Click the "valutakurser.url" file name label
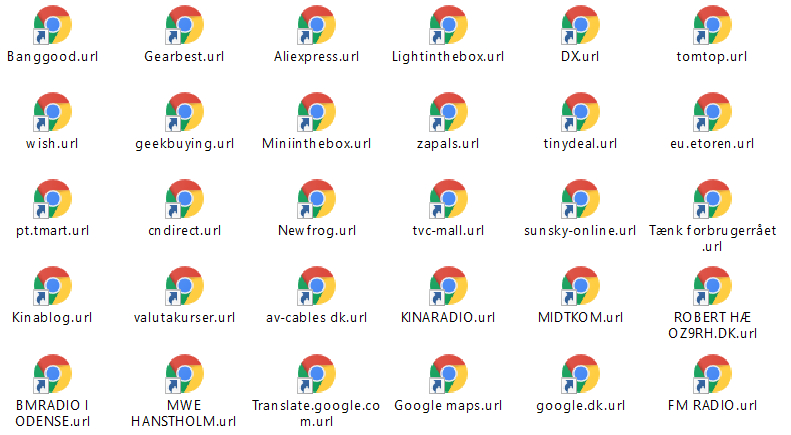Viewport: 791px width, 435px height. [x=185, y=317]
